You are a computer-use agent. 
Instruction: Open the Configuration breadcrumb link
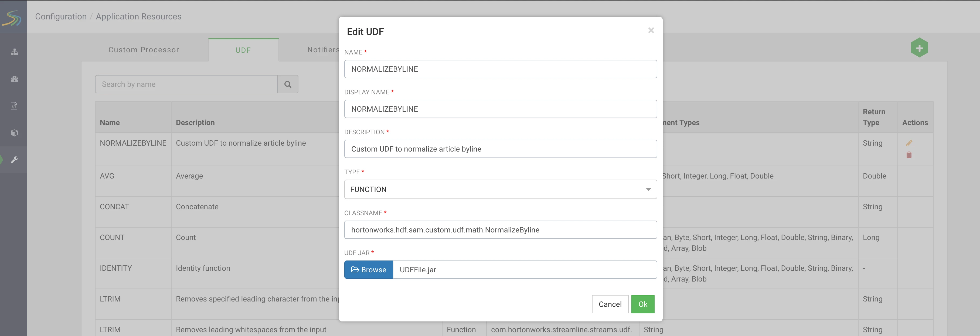tap(61, 17)
